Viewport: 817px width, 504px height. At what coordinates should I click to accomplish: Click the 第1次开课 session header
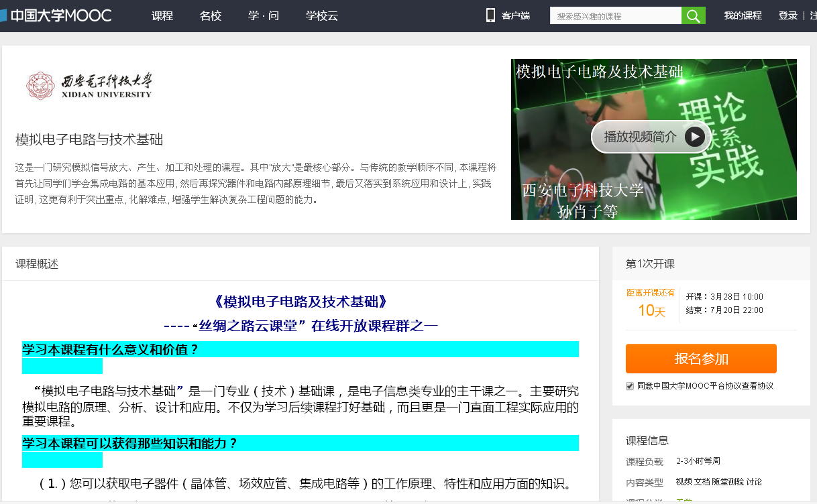[650, 264]
